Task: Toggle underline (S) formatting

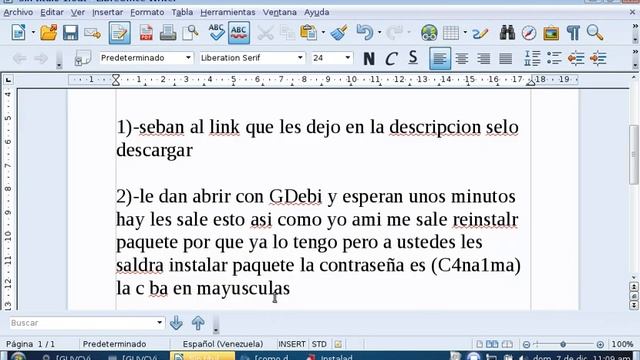Action: coord(413,58)
